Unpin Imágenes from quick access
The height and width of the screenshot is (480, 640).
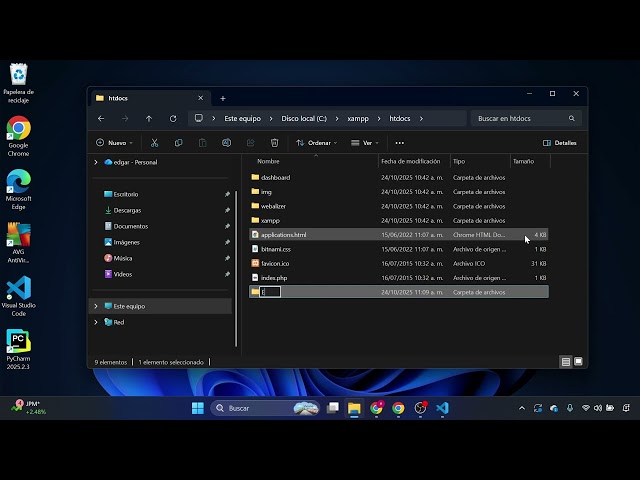(x=227, y=242)
